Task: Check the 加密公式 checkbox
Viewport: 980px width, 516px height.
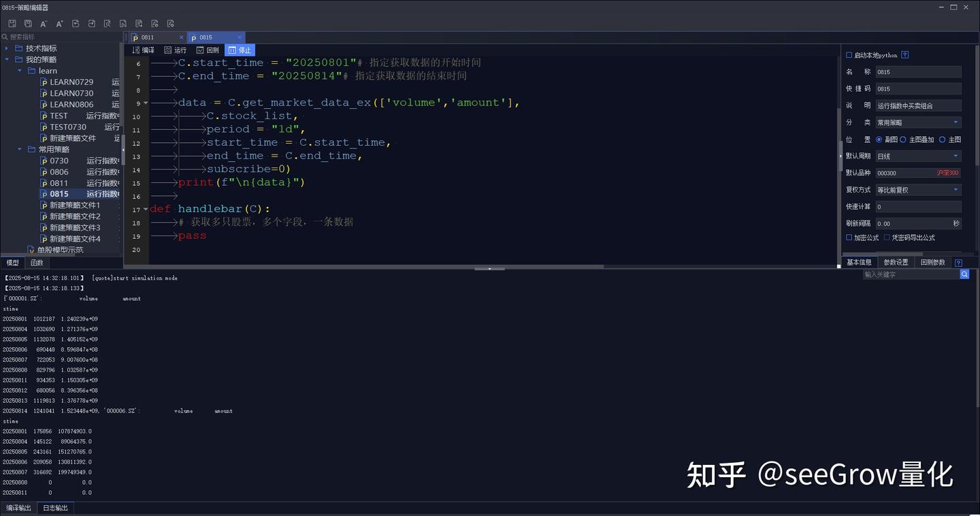Action: pos(848,237)
